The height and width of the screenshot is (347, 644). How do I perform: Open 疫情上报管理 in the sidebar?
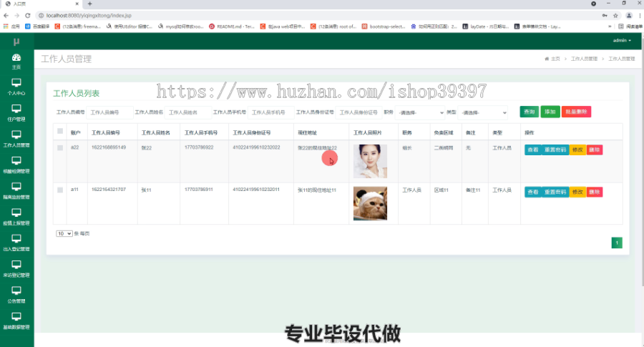[16, 217]
